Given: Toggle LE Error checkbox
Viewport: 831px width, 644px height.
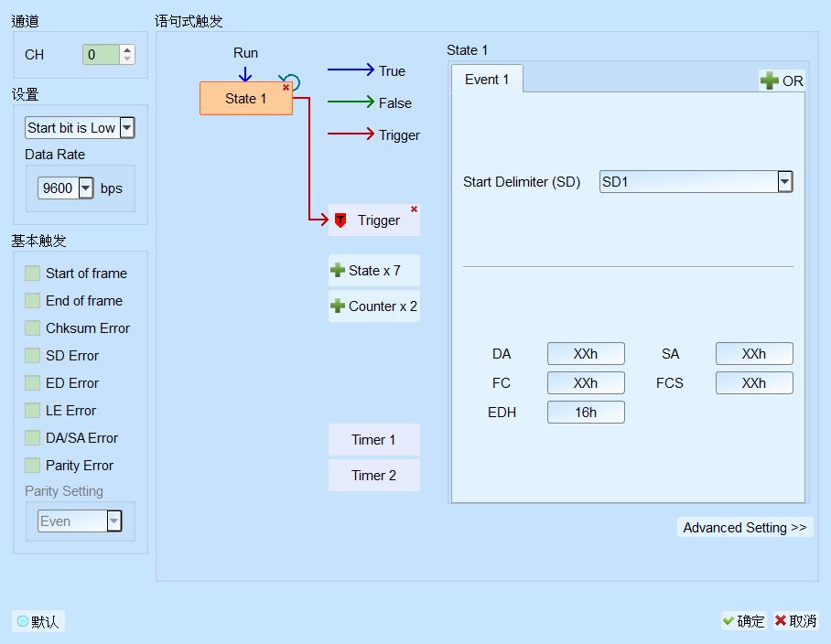Looking at the screenshot, I should [x=32, y=411].
